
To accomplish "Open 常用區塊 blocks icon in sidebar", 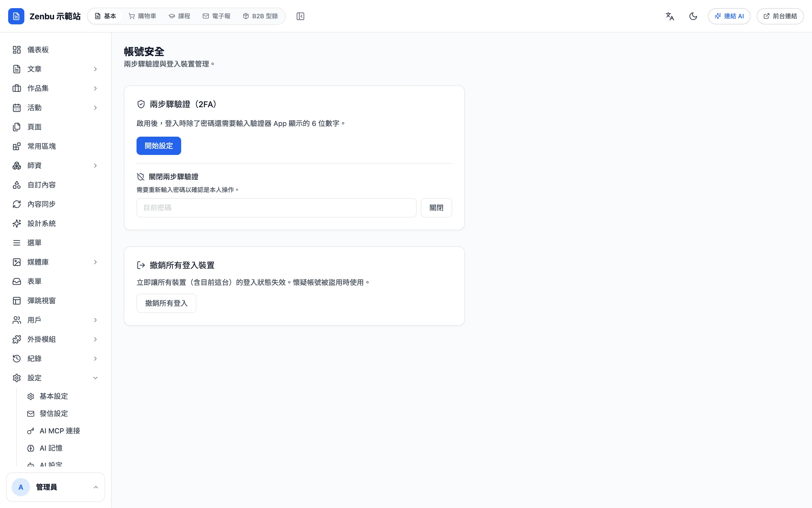I will (x=17, y=146).
